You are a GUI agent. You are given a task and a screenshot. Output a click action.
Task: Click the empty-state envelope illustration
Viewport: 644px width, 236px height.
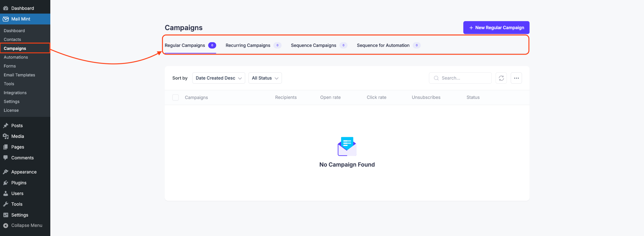(x=347, y=146)
